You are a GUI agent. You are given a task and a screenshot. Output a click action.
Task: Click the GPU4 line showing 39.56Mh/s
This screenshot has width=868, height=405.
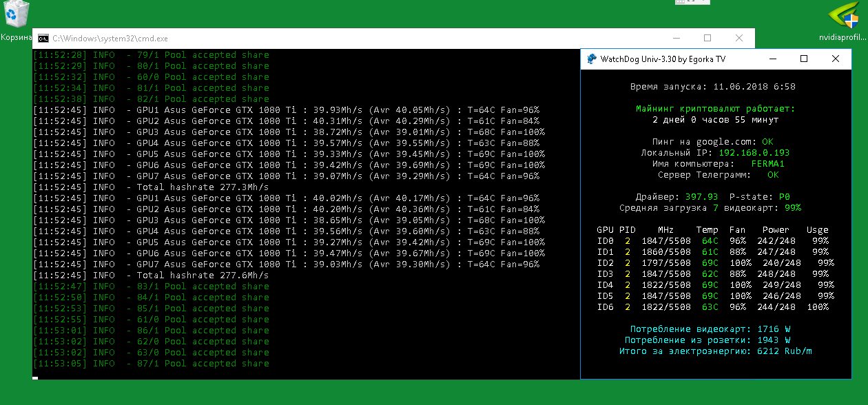pyautogui.click(x=286, y=231)
